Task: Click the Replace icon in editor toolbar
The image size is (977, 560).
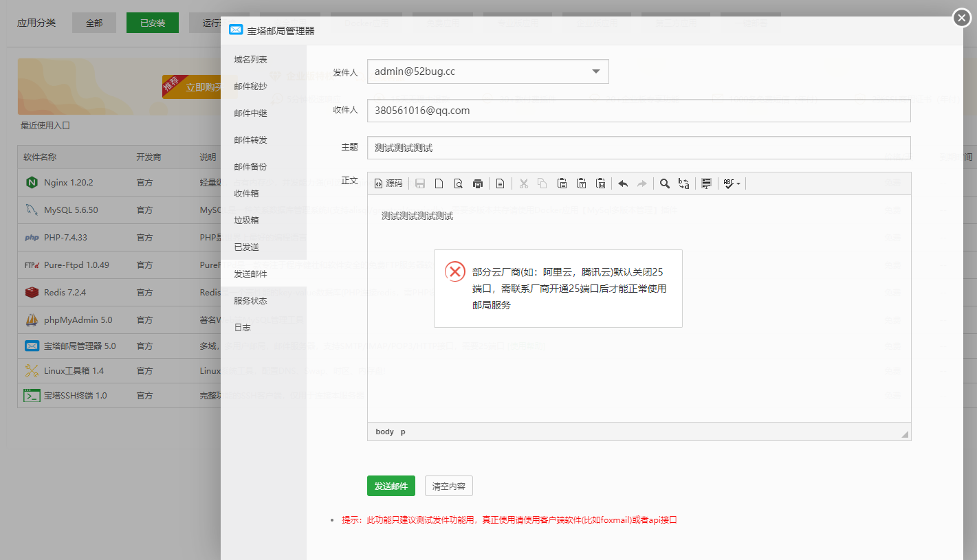Action: click(x=683, y=183)
